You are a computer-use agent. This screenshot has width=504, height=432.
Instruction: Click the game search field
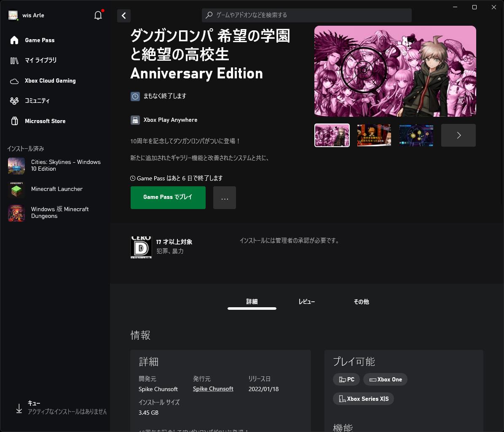coord(306,15)
